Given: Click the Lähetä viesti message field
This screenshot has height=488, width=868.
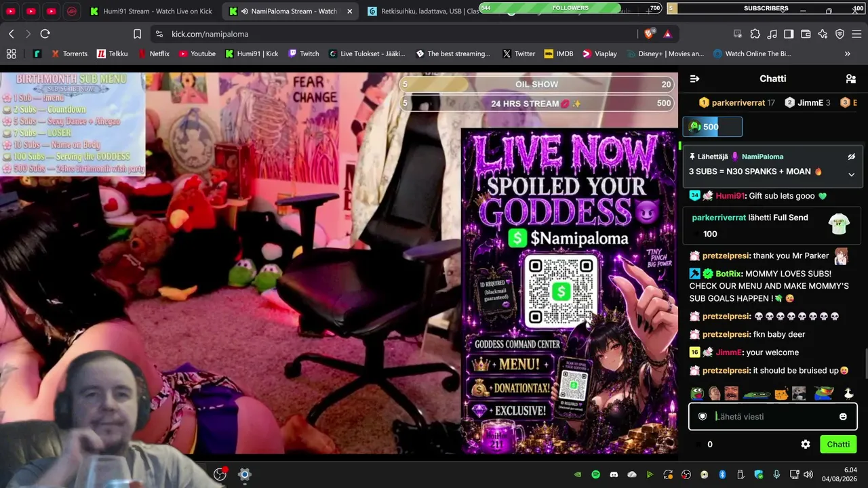Looking at the screenshot, I should coord(772,417).
